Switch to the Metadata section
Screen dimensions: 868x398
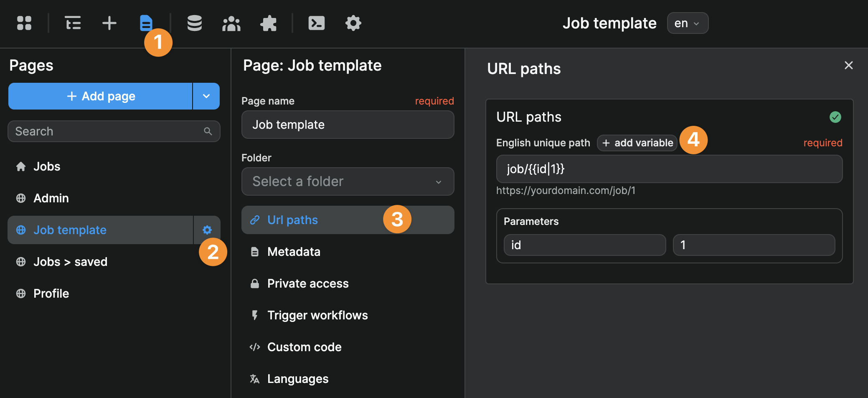click(294, 251)
